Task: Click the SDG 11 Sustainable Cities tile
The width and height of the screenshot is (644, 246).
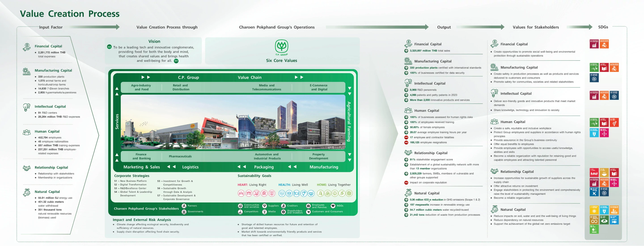Action: 614,210
